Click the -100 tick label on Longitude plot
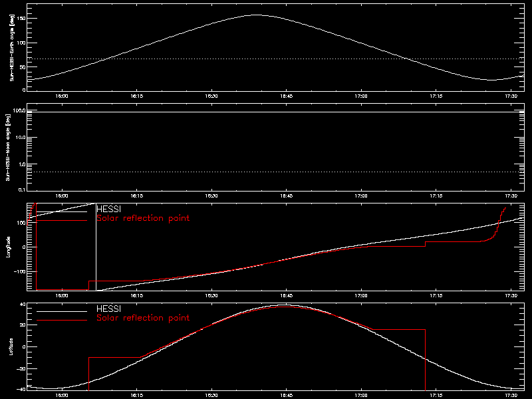 click(x=20, y=271)
